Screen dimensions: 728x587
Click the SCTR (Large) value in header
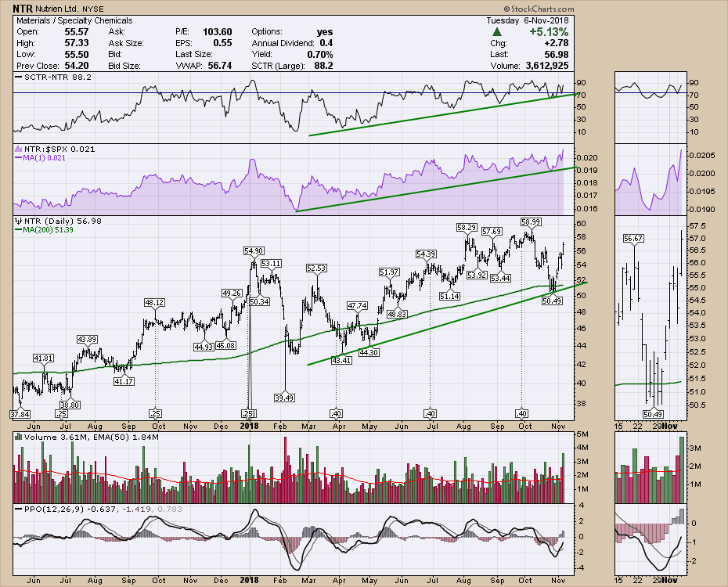click(323, 66)
